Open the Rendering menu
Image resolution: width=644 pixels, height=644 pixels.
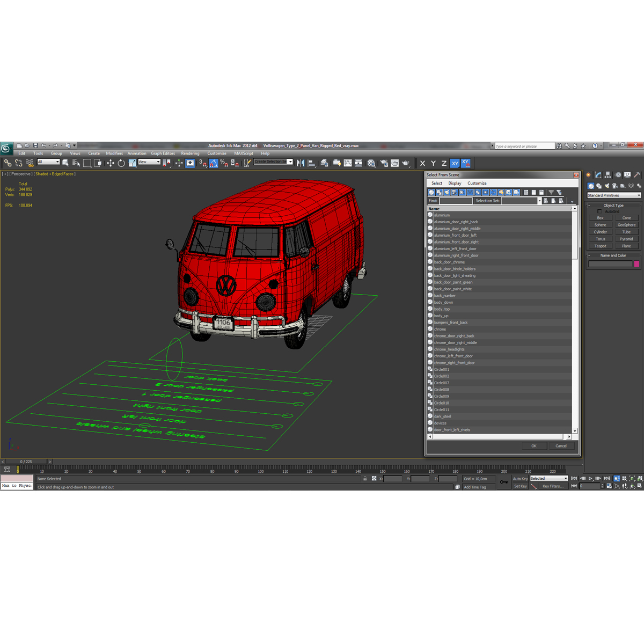pyautogui.click(x=190, y=153)
